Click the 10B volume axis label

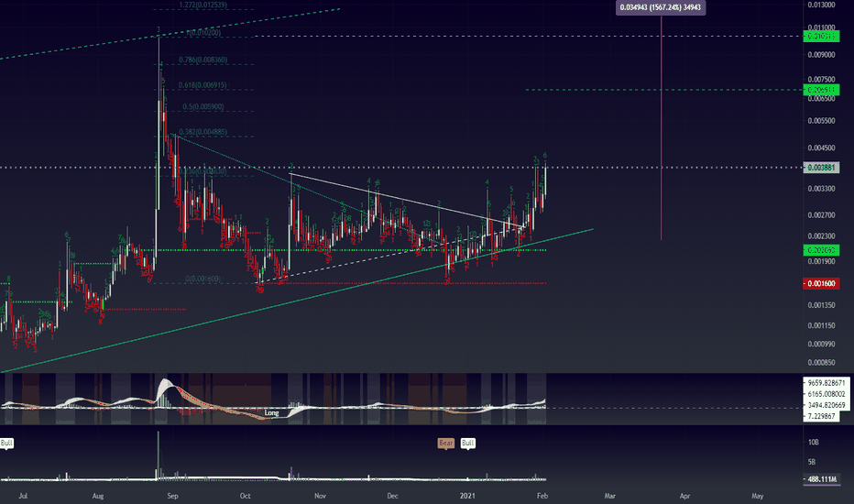point(813,443)
